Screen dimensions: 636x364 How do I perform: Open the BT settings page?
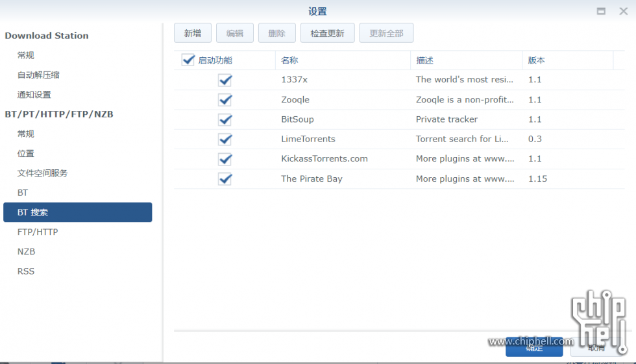(23, 193)
